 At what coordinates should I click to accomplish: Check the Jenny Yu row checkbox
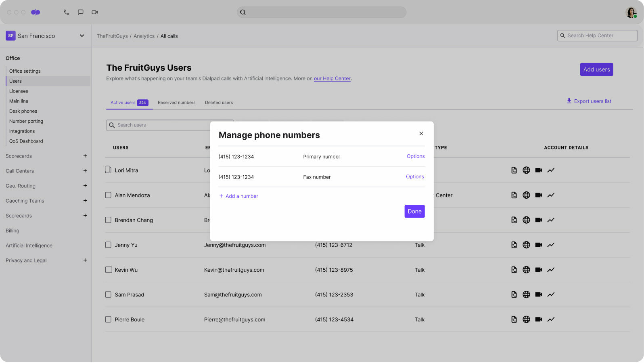click(108, 245)
